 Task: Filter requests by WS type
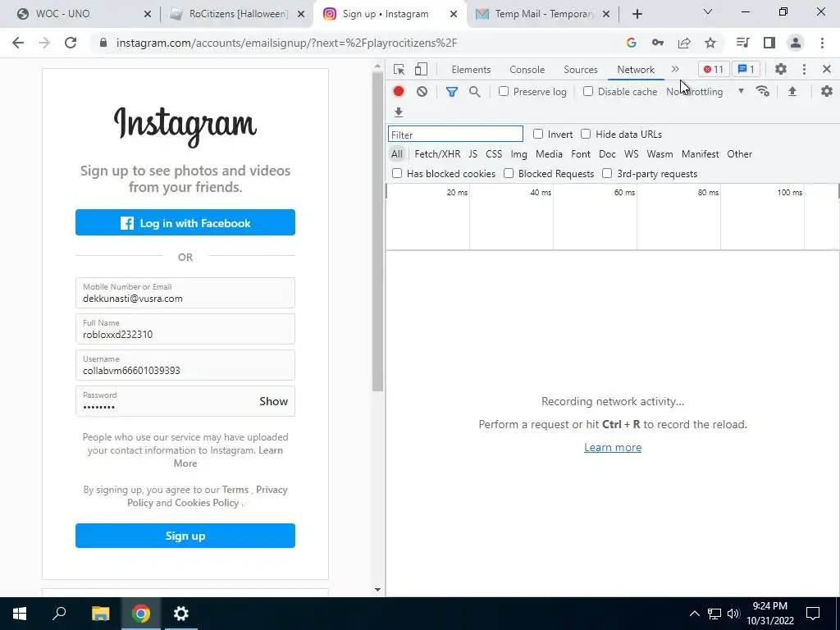point(631,154)
